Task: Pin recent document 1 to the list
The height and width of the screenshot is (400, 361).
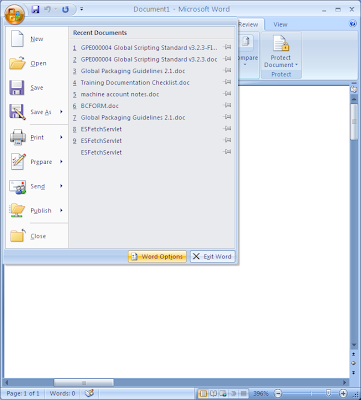Action: 228,47
